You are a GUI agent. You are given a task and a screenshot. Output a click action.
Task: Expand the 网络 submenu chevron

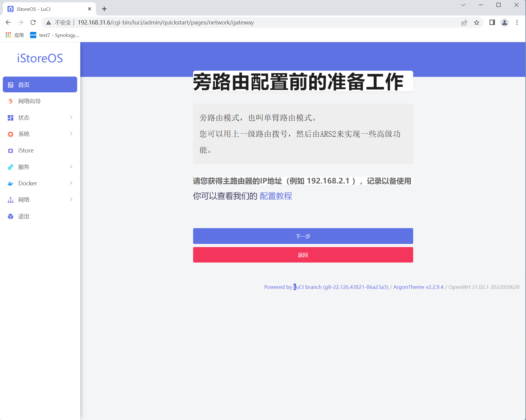coord(71,200)
